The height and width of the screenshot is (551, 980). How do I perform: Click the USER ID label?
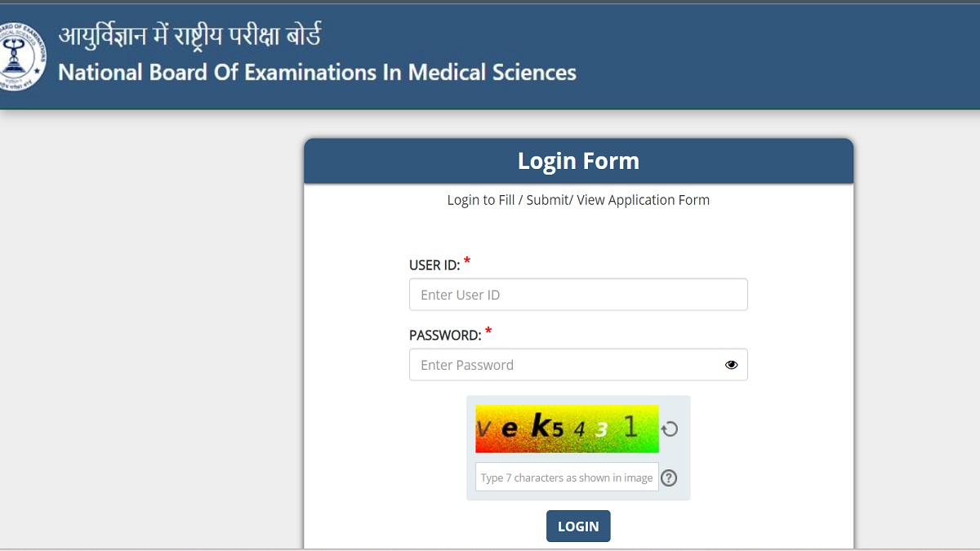[434, 265]
